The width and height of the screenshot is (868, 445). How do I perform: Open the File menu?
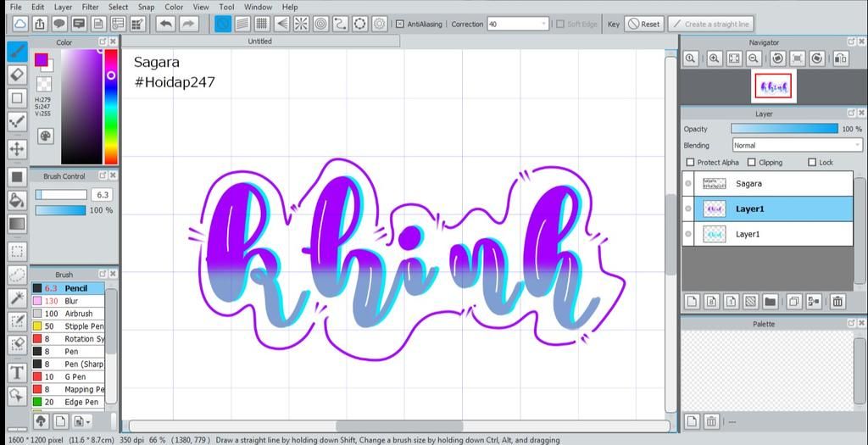point(16,7)
